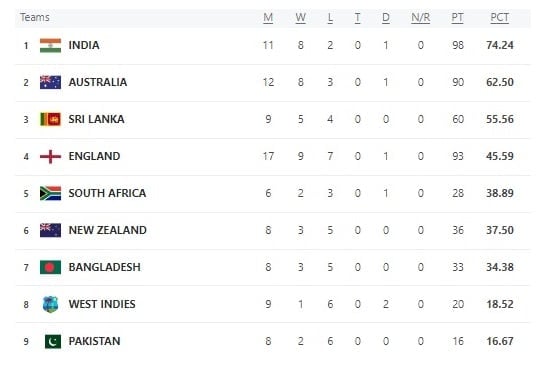Click the Pakistan flag icon
The height and width of the screenshot is (379, 537).
coord(53,341)
